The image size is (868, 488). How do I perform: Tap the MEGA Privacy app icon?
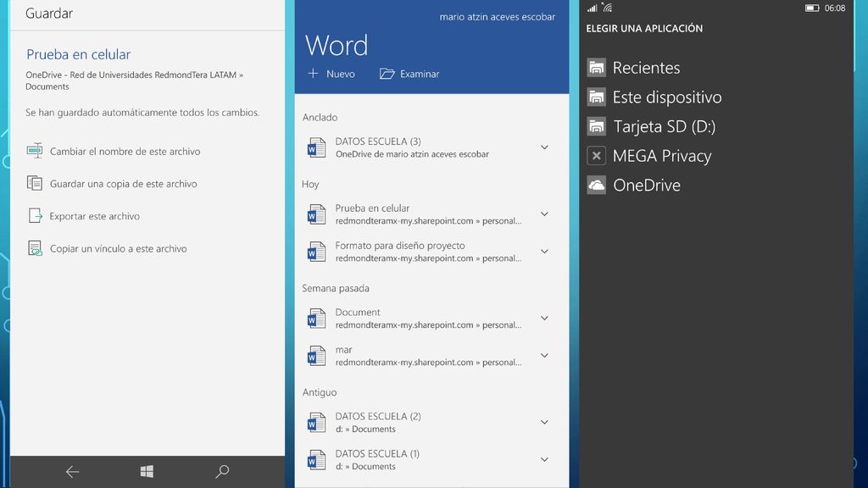click(596, 156)
